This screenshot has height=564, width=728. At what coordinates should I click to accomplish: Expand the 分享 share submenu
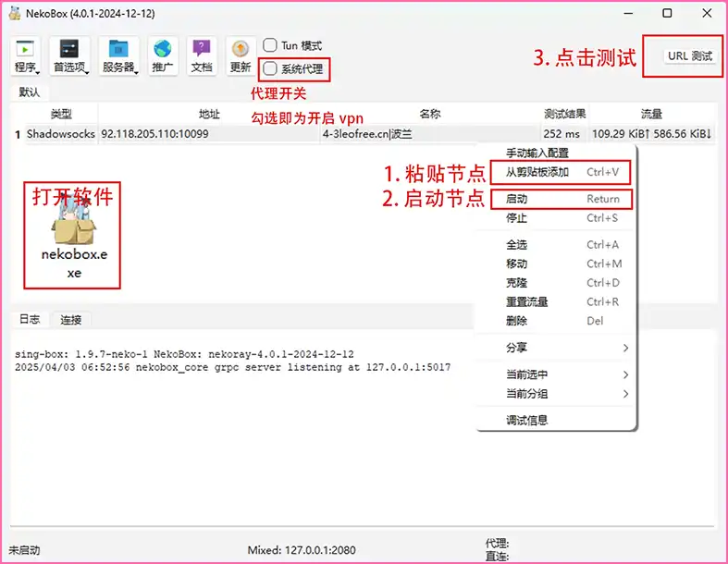tap(556, 348)
